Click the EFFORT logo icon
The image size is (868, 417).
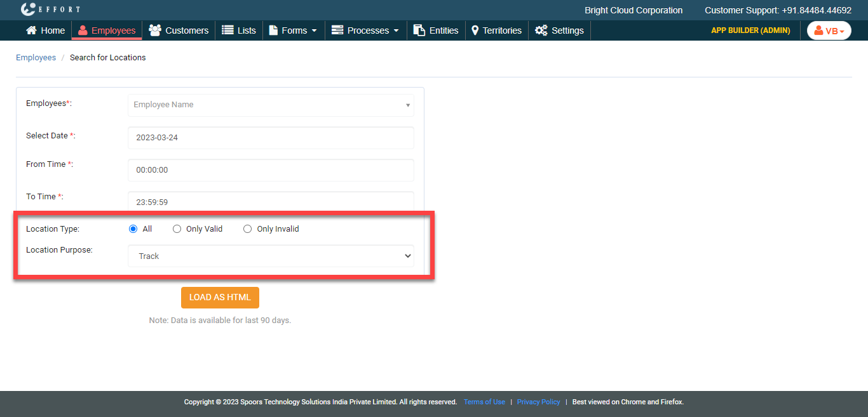coord(28,10)
